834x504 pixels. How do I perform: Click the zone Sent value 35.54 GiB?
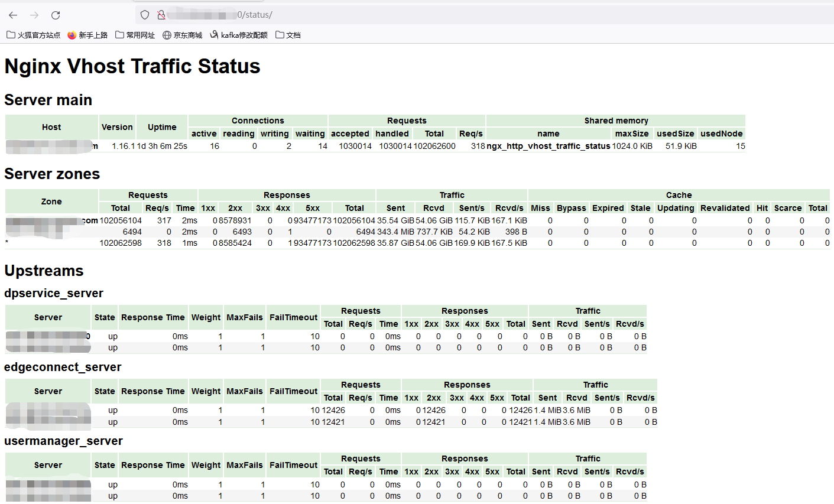click(396, 220)
